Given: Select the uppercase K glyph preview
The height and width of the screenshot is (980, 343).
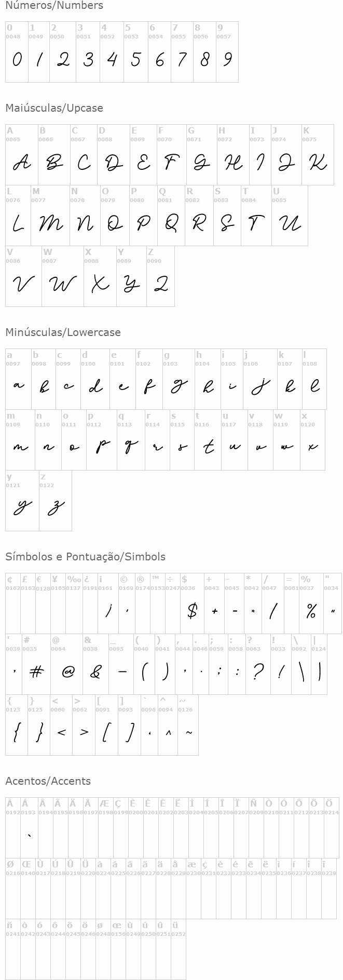Looking at the screenshot, I should point(318,164).
